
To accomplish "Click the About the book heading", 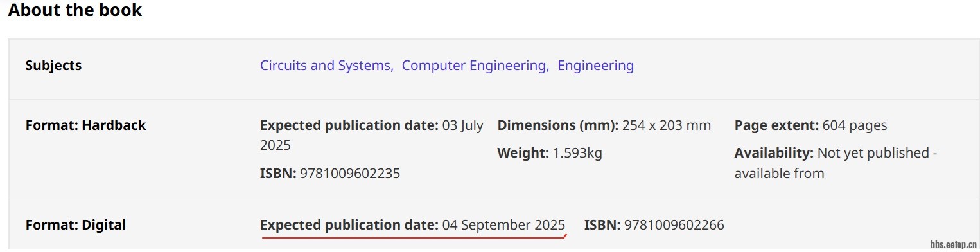I will click(x=75, y=10).
